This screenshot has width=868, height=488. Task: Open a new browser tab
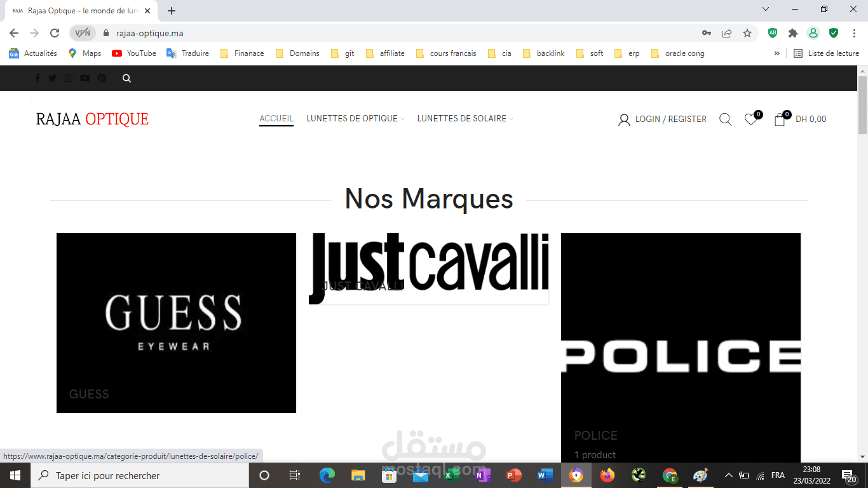[172, 10]
